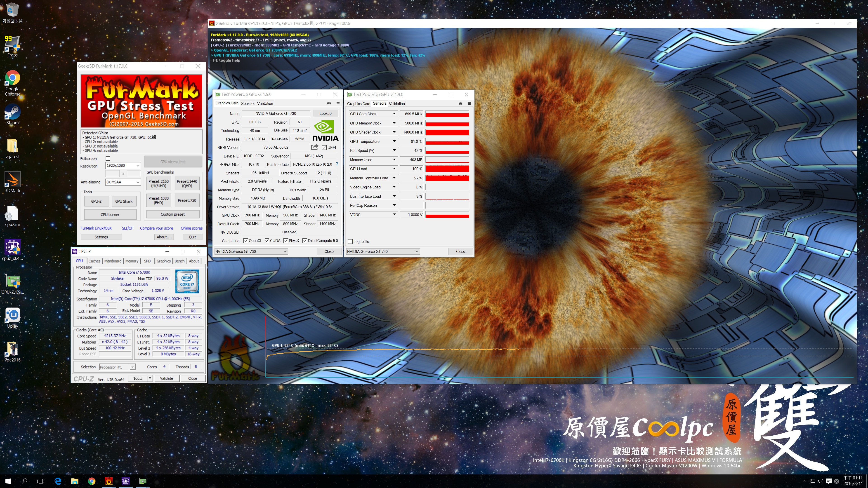The width and height of the screenshot is (868, 488).
Task: Open the vgatest folder icon
Action: 12,148
